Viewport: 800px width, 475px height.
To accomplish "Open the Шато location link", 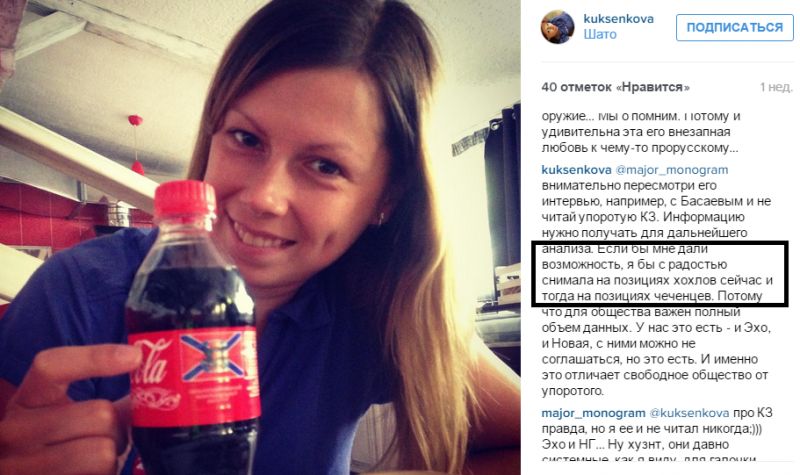I will [x=600, y=35].
